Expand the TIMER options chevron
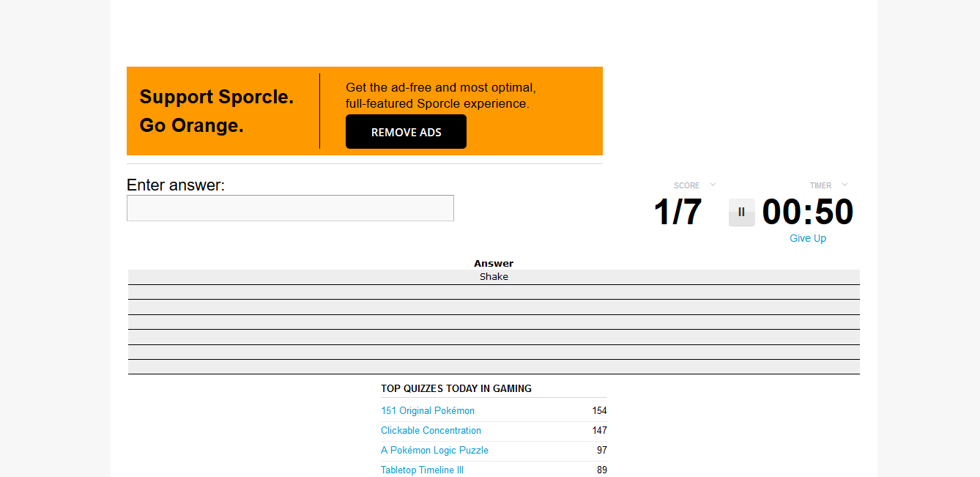This screenshot has width=980, height=477. pyautogui.click(x=844, y=185)
